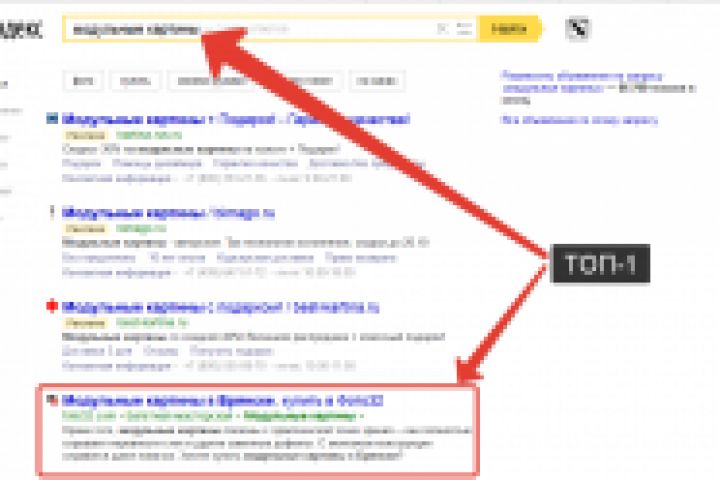The height and width of the screenshot is (480, 720).
Task: Select the first filter button under the search bar
Action: [83, 81]
